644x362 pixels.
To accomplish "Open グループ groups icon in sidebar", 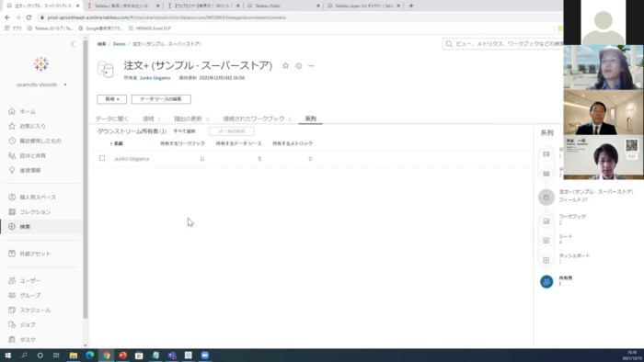I will pyautogui.click(x=12, y=295).
